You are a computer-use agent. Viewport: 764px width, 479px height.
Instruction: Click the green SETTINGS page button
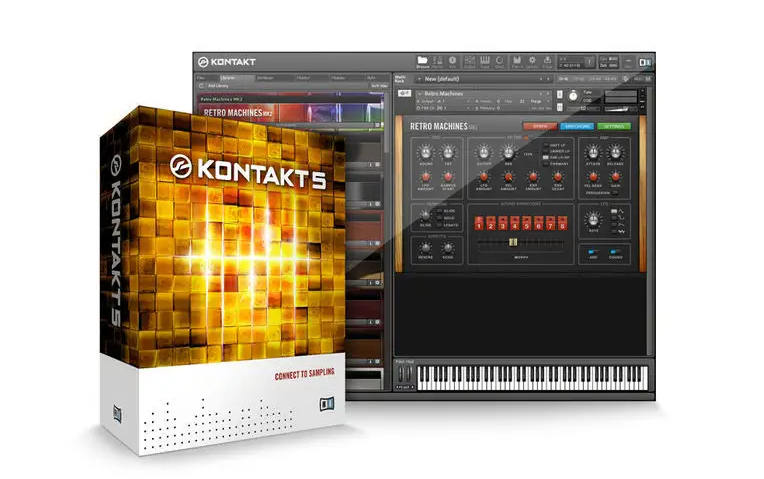[x=614, y=126]
